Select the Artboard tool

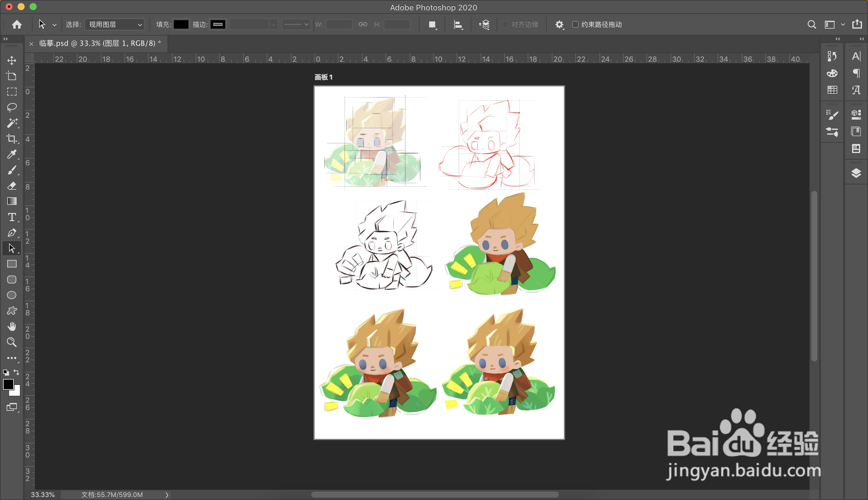tap(12, 76)
